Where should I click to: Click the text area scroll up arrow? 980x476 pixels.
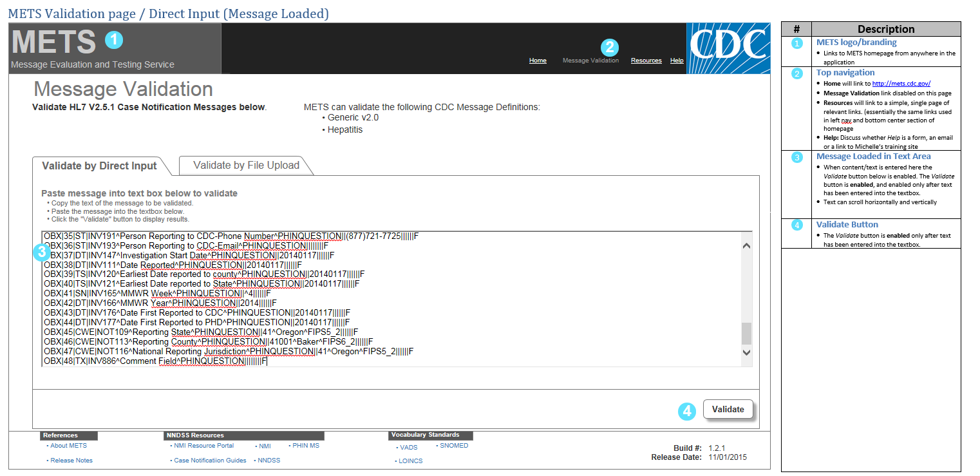[746, 245]
